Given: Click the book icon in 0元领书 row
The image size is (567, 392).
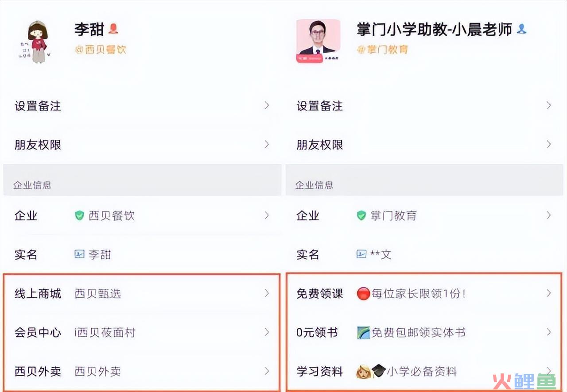Looking at the screenshot, I should pyautogui.click(x=363, y=333).
